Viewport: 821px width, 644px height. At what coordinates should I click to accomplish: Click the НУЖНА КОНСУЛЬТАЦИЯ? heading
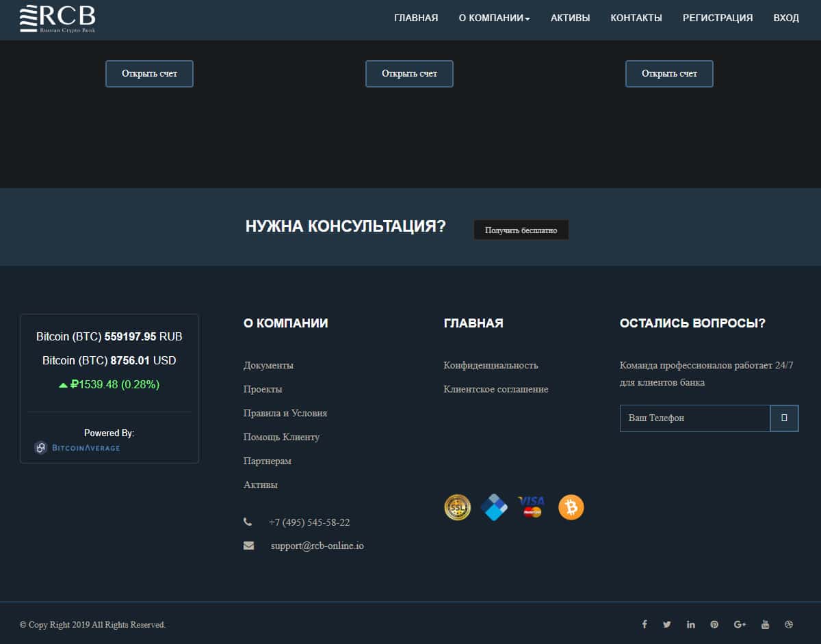(x=346, y=226)
